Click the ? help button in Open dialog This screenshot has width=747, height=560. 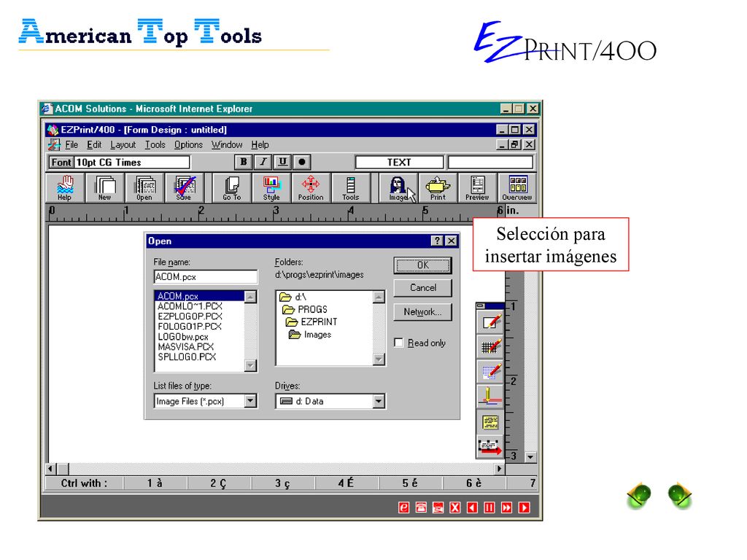coord(437,241)
